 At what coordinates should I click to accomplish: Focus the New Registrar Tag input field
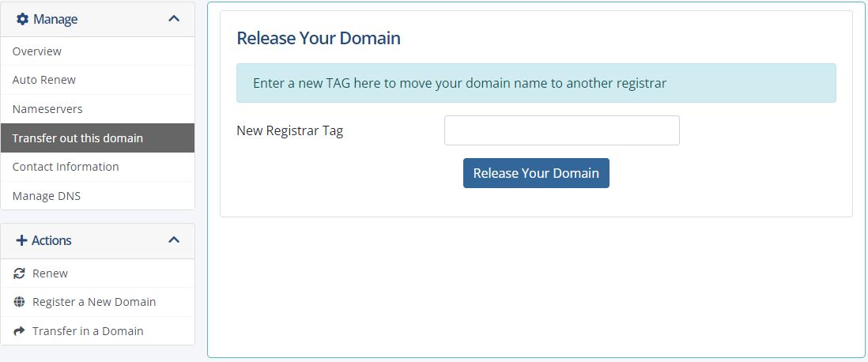pos(562,130)
